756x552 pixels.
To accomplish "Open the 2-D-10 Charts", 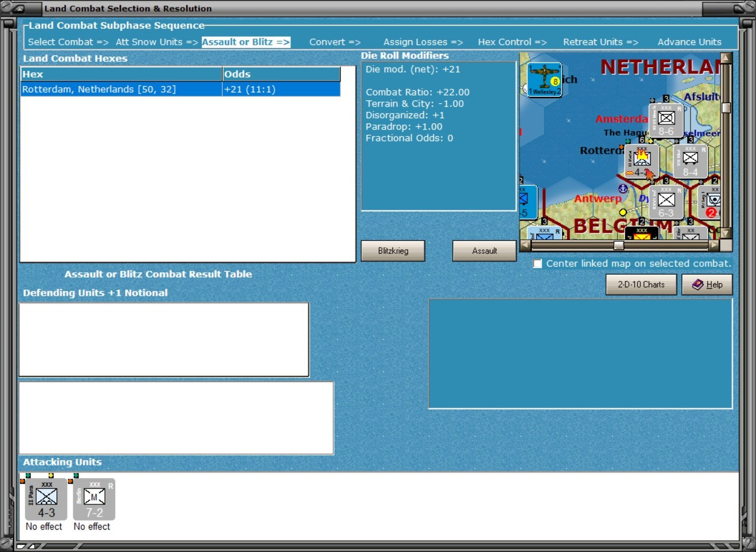I will tap(641, 284).
